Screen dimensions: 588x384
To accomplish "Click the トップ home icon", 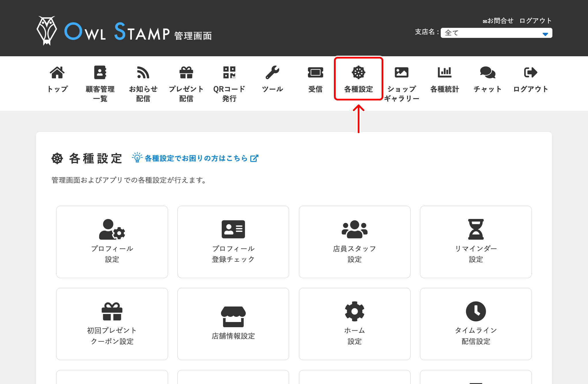I will [57, 72].
